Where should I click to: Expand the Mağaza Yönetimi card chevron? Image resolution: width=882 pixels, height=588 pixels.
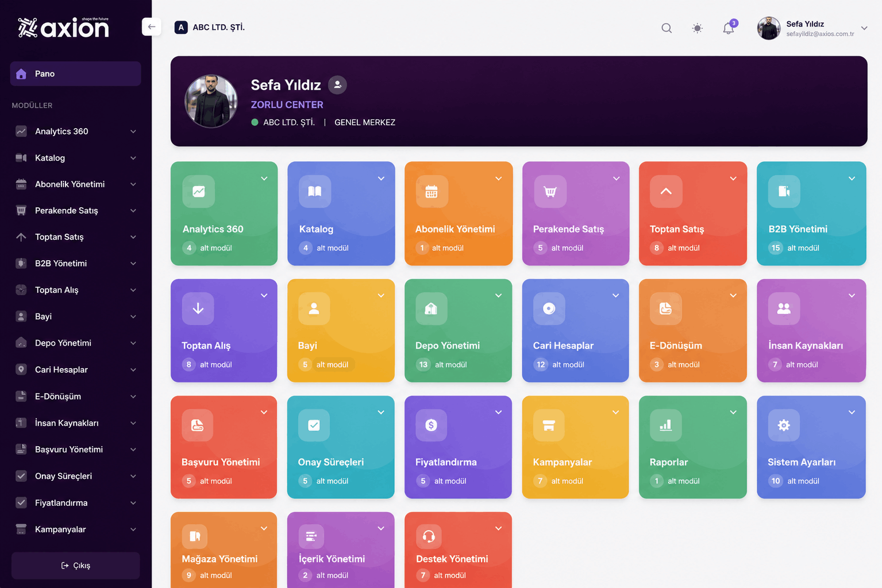[x=264, y=528]
